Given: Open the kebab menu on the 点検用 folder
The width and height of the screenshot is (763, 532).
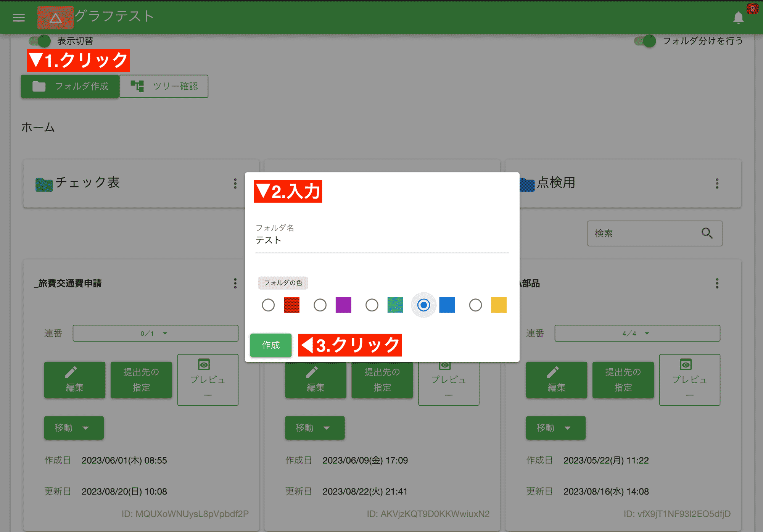Looking at the screenshot, I should (717, 184).
